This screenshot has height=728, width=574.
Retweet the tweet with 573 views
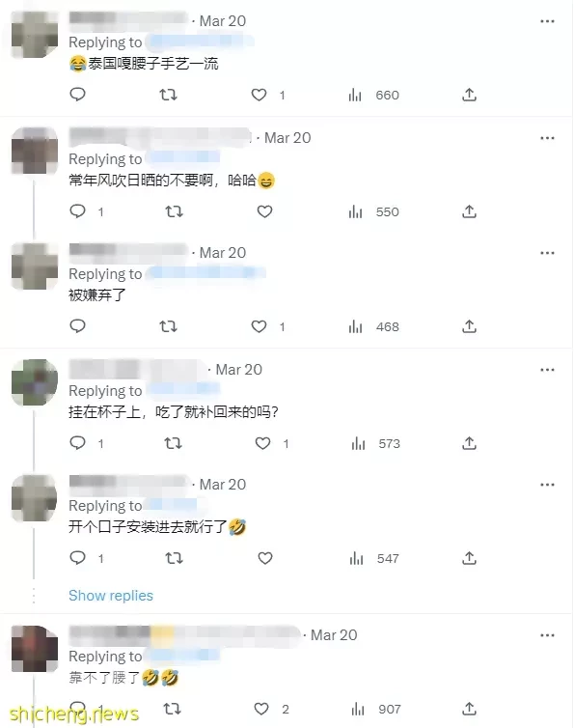[x=173, y=443]
